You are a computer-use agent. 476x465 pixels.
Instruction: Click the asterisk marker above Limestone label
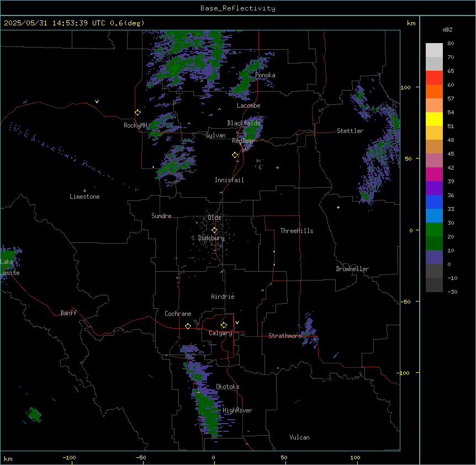click(84, 191)
